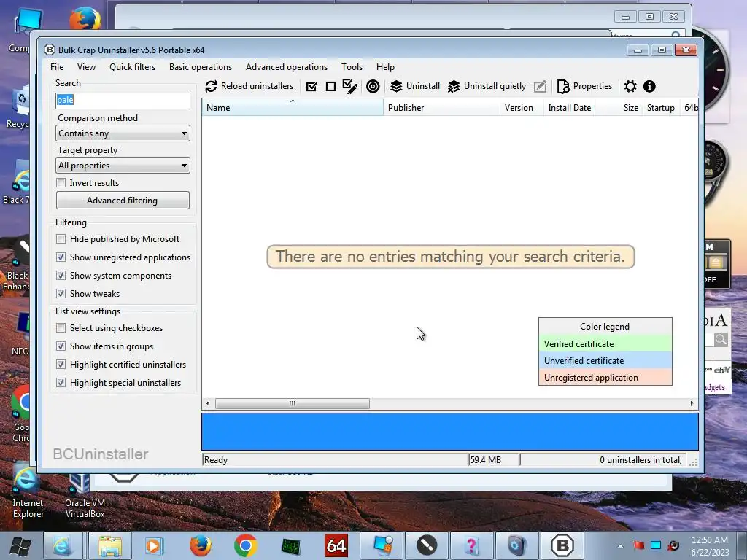Click the info circle toolbar icon
This screenshot has width=747, height=560.
pyautogui.click(x=649, y=86)
